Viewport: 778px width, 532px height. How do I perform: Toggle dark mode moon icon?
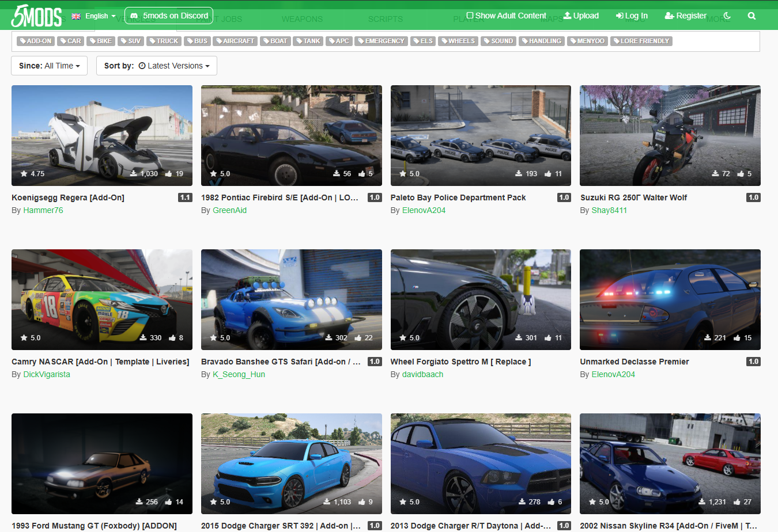click(727, 16)
